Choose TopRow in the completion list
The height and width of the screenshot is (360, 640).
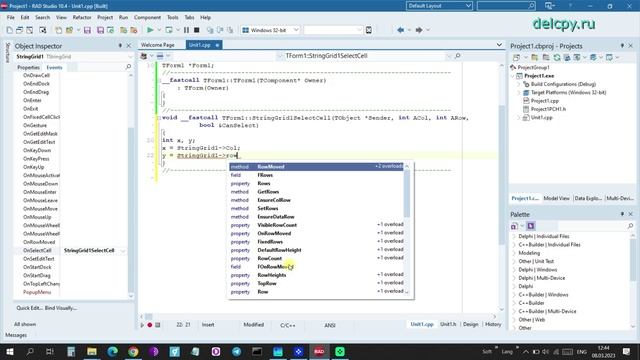tap(316, 283)
